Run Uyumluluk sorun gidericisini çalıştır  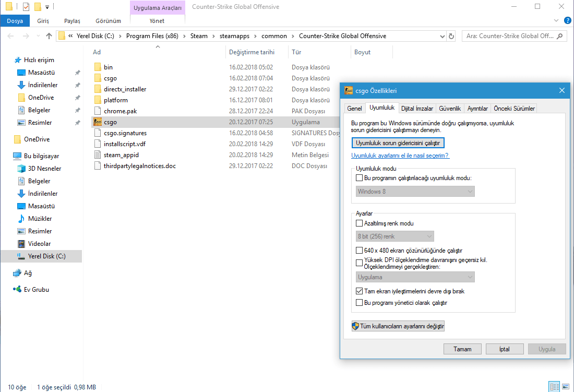398,142
